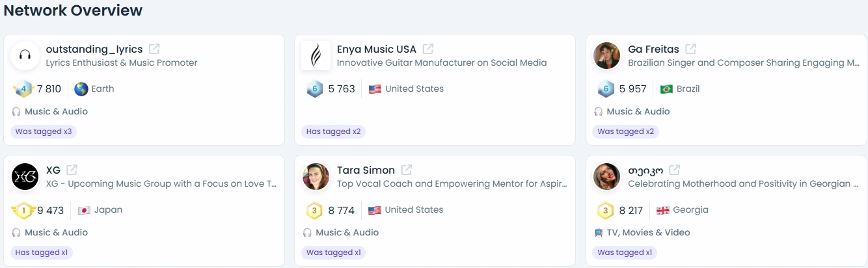
Task: Select the 'Was tagged x3' tag chip
Action: click(x=44, y=131)
